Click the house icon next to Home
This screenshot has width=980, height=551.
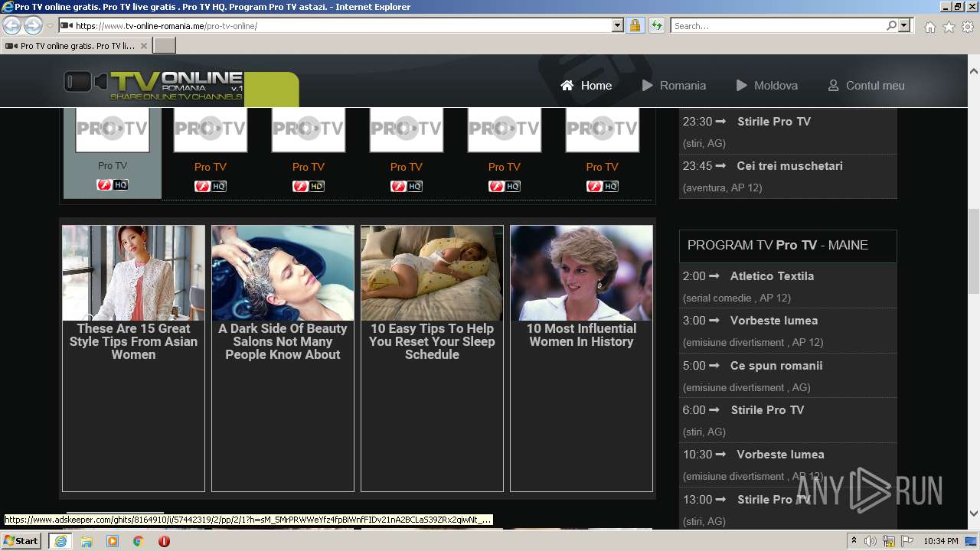(567, 85)
